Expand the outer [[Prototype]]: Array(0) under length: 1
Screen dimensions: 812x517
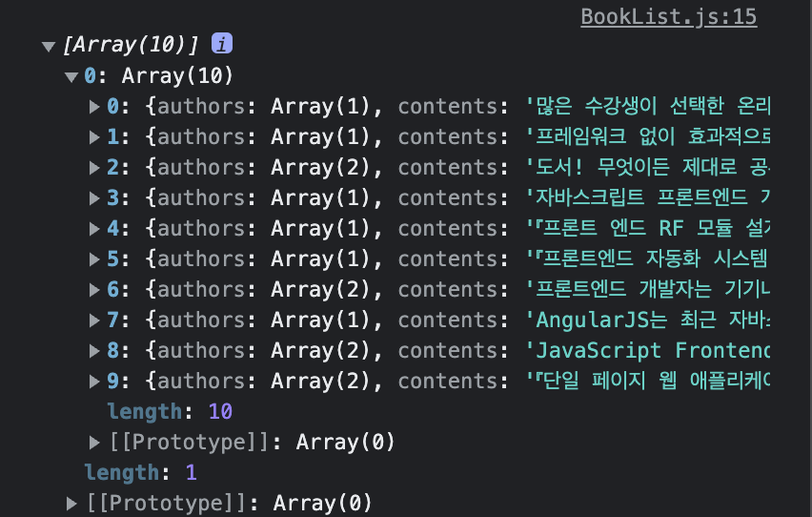[71, 504]
